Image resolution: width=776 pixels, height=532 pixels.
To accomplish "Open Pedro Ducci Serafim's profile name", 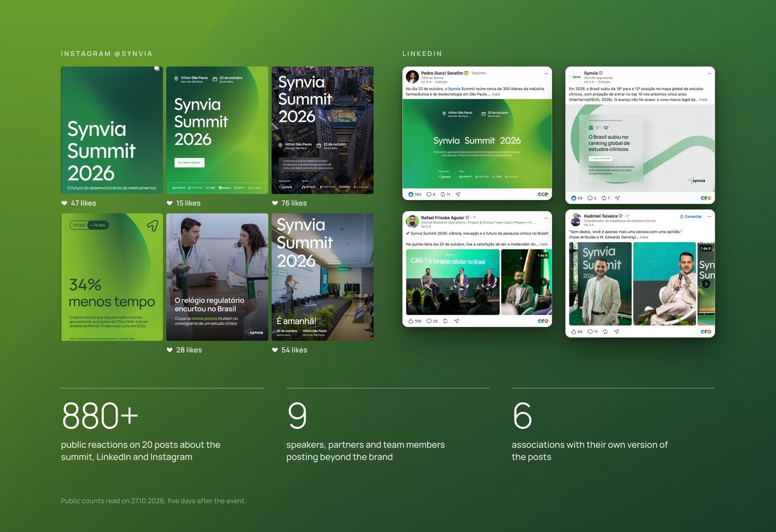I will click(442, 73).
